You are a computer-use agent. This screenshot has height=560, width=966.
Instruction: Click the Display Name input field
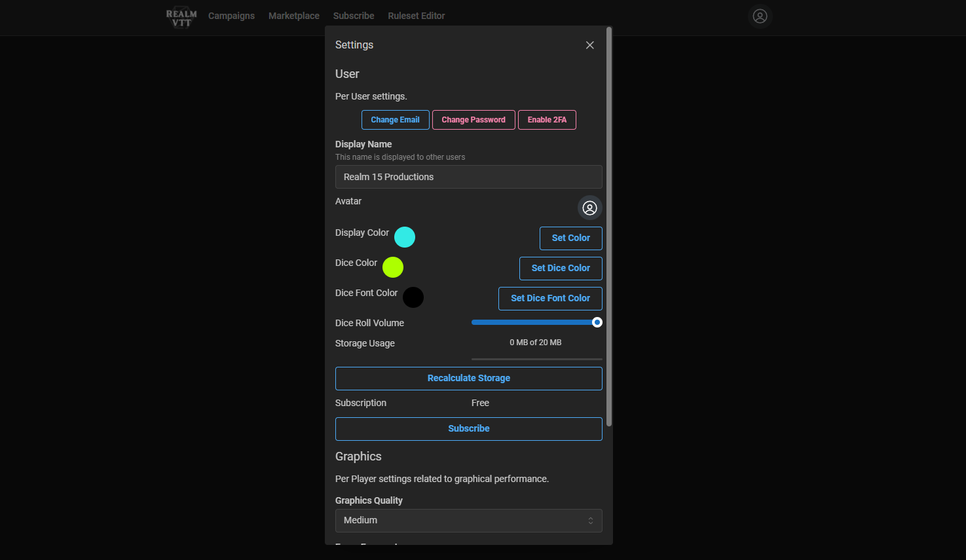tap(468, 177)
